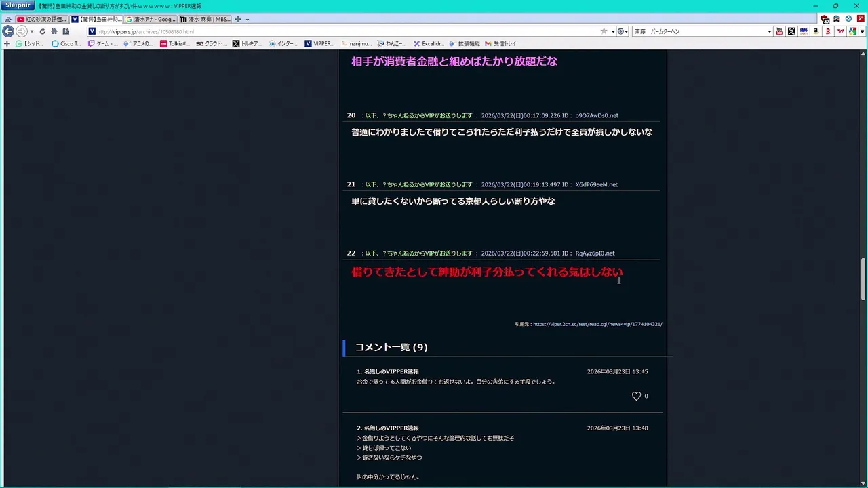
Task: Click comment 1 date 2026年03月23日 13:45
Action: (617, 371)
